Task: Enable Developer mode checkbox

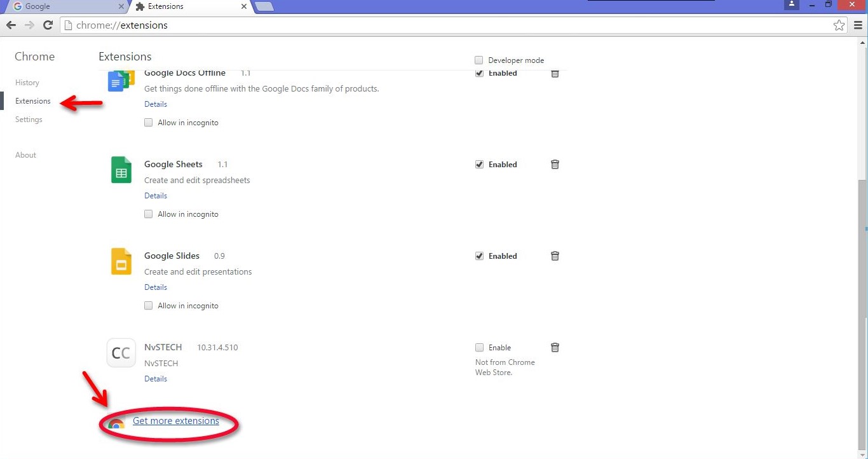Action: coord(479,60)
